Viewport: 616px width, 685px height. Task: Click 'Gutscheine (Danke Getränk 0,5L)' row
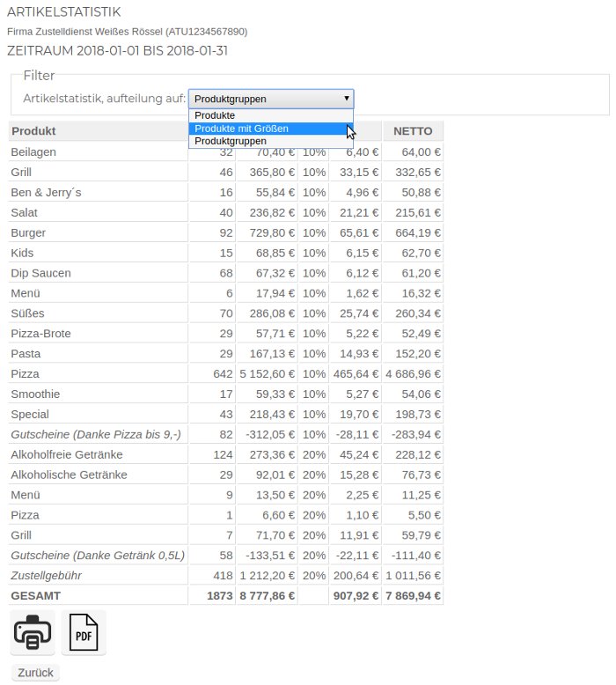98,556
